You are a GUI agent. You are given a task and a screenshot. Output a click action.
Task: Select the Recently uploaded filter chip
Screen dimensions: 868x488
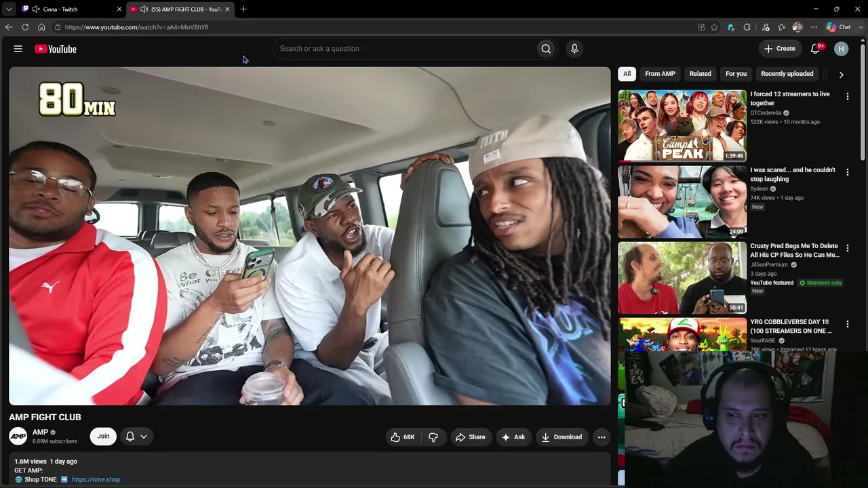[787, 74]
